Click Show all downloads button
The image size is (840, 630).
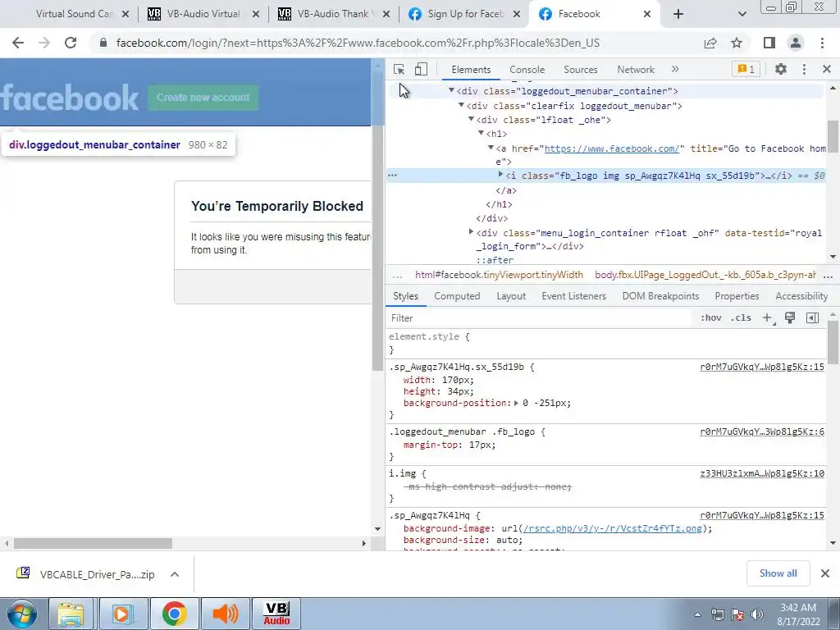point(778,573)
